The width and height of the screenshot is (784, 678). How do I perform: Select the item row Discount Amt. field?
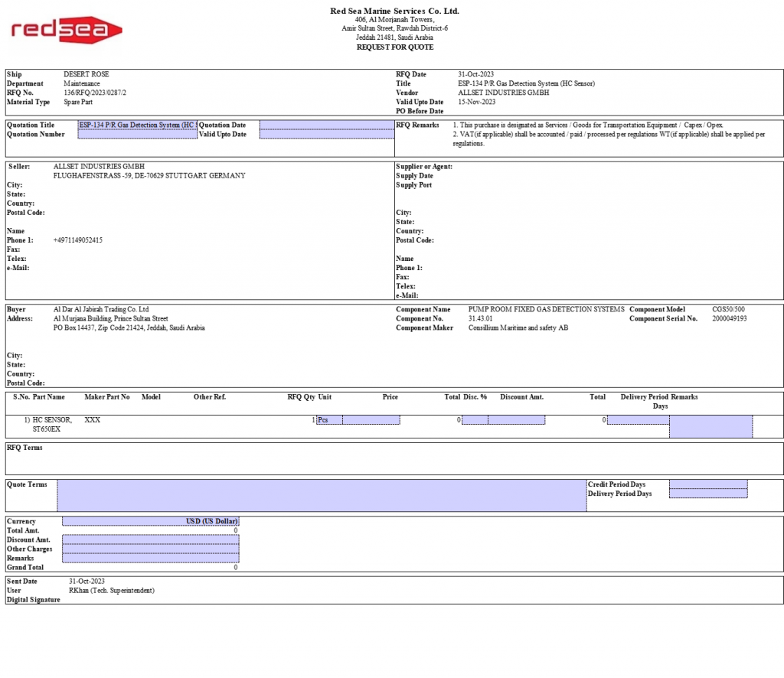[516, 420]
